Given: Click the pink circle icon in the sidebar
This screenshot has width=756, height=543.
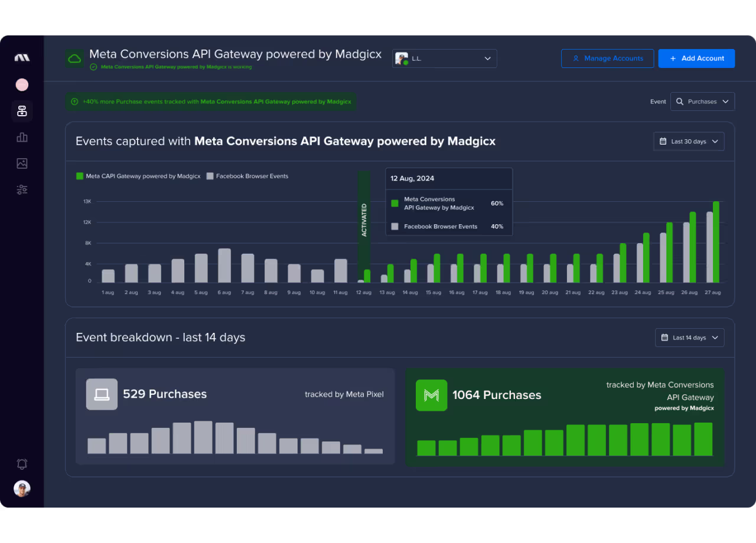Looking at the screenshot, I should tap(22, 85).
